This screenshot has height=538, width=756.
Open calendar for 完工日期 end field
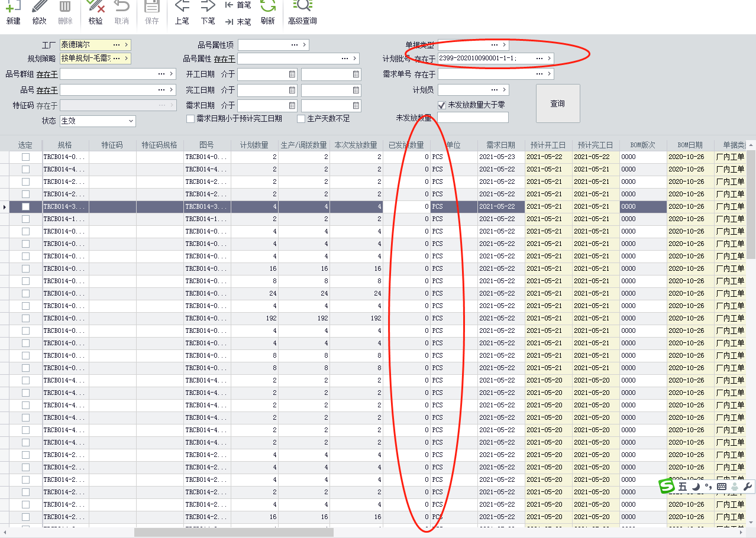[x=356, y=90]
